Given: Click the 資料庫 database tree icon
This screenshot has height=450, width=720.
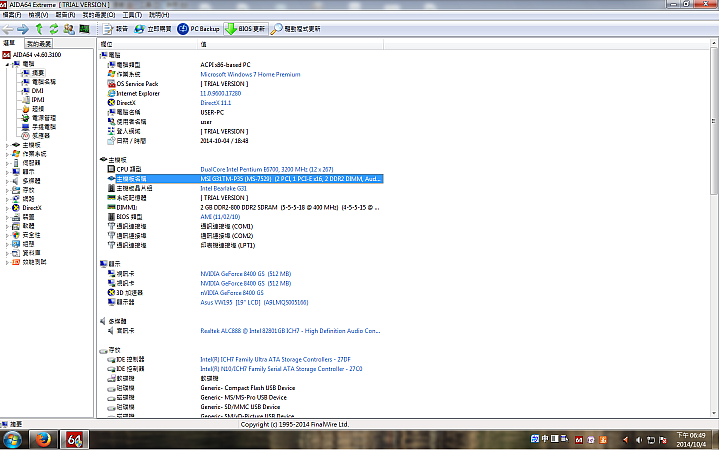Looking at the screenshot, I should point(16,253).
